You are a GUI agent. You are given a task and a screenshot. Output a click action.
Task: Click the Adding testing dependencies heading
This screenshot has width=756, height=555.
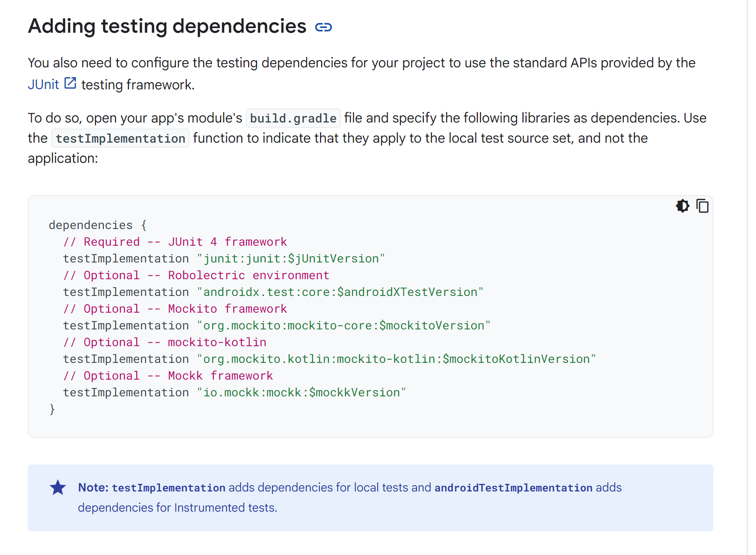(x=167, y=27)
